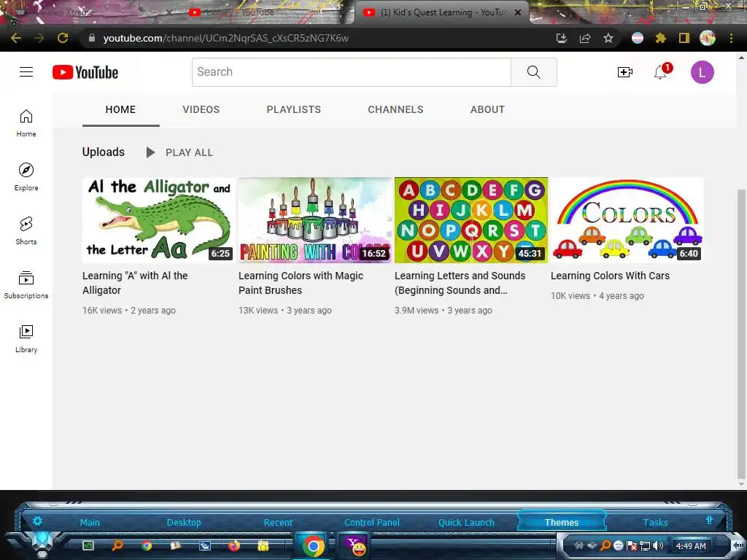
Task: Click Colors rainbow cars video thumbnail
Action: tap(627, 220)
